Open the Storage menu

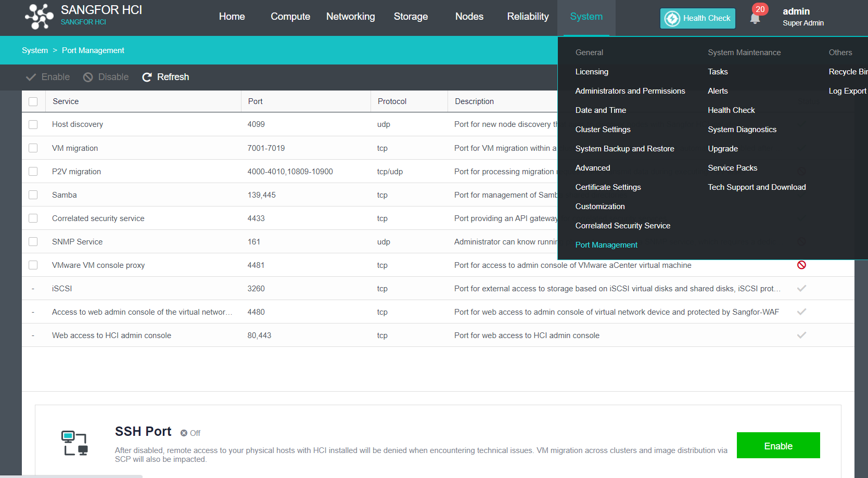411,17
